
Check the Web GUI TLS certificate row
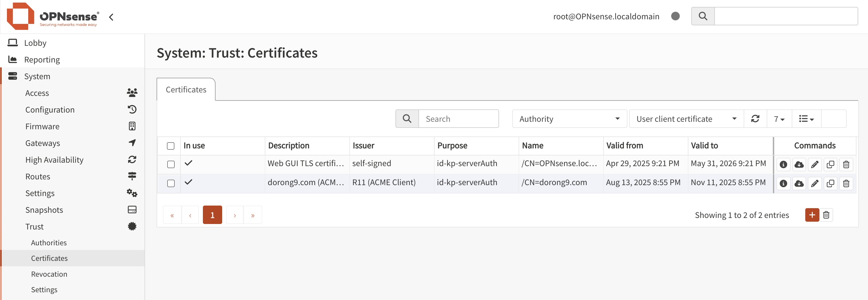(170, 164)
